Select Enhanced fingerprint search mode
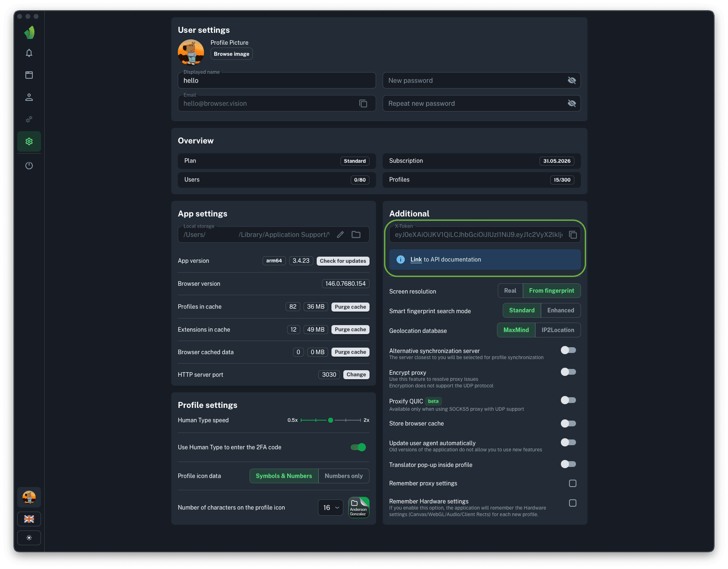The image size is (728, 569). (x=560, y=310)
